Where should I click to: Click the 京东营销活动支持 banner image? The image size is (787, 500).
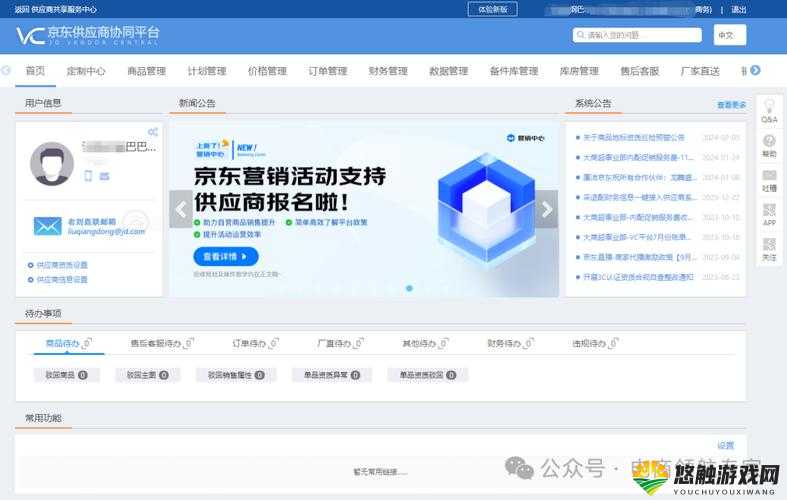pyautogui.click(x=364, y=209)
